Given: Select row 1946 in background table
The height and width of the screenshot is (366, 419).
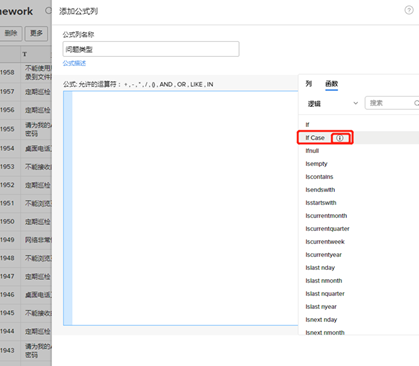Looking at the screenshot, I should [x=26, y=295].
